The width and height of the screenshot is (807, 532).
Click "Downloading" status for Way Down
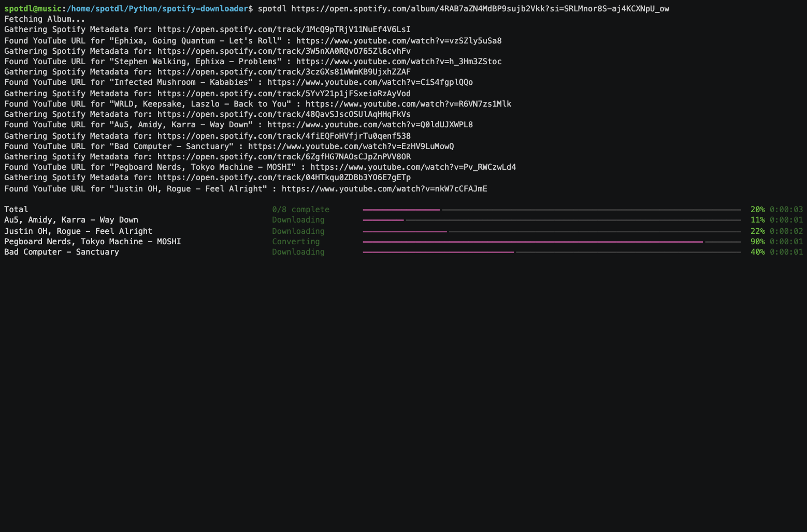[x=298, y=220]
